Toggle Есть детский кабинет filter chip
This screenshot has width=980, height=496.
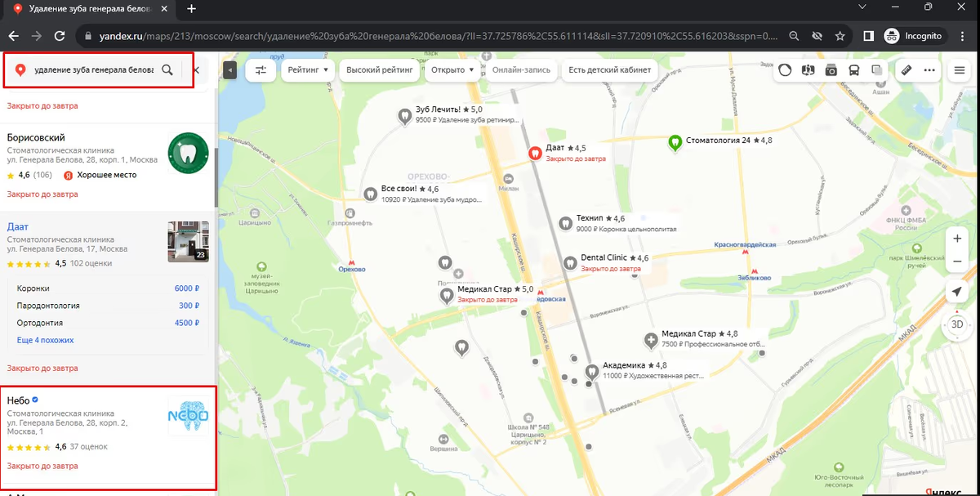pyautogui.click(x=610, y=70)
